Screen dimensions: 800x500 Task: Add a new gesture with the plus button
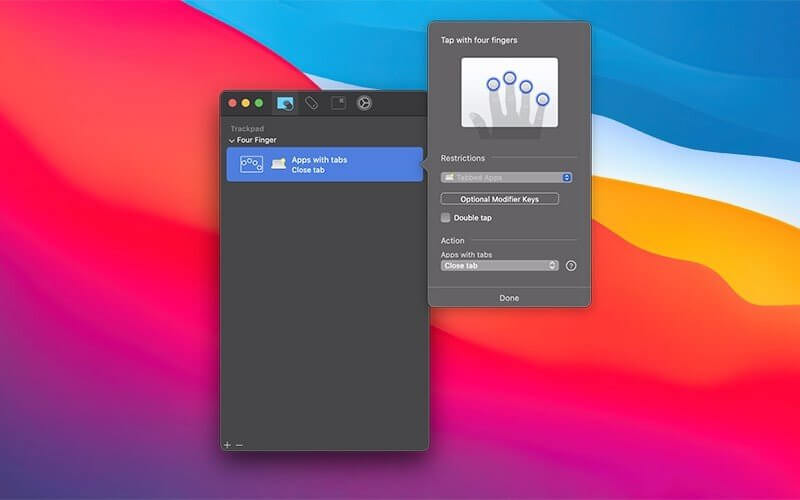227,444
